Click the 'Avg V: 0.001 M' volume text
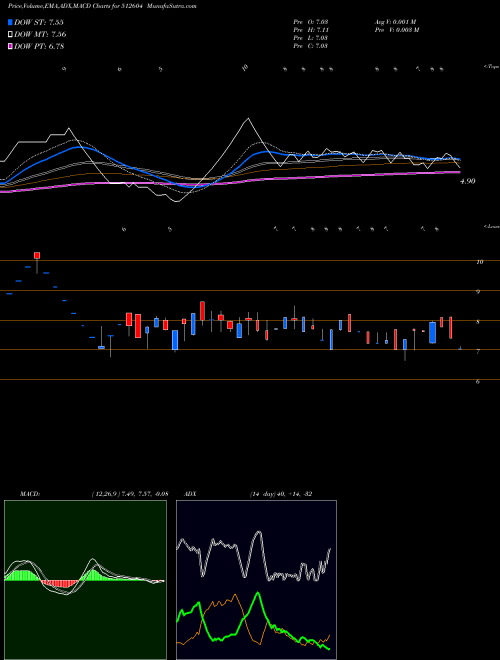Screen dimensions: 500x660 [x=395, y=21]
